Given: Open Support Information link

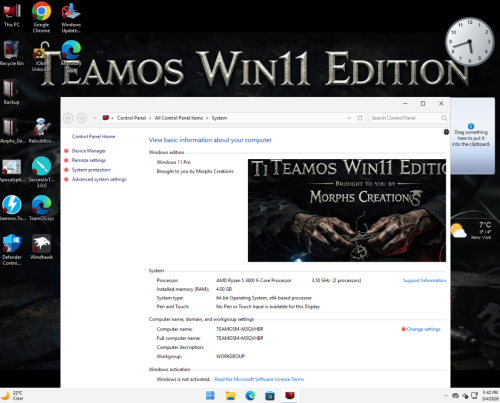Looking at the screenshot, I should pos(424,280).
